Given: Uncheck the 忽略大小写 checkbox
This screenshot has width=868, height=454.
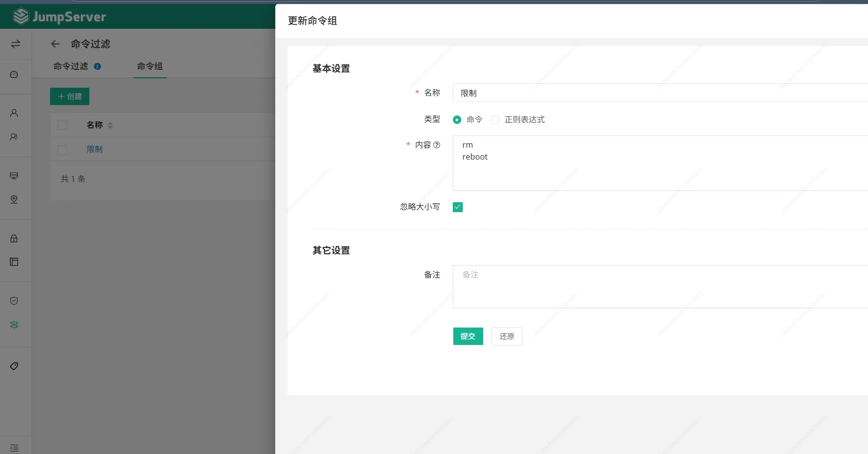Looking at the screenshot, I should 457,207.
